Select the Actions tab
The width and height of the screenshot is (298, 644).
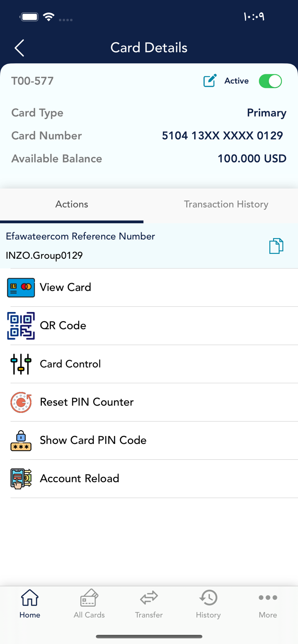point(72,204)
